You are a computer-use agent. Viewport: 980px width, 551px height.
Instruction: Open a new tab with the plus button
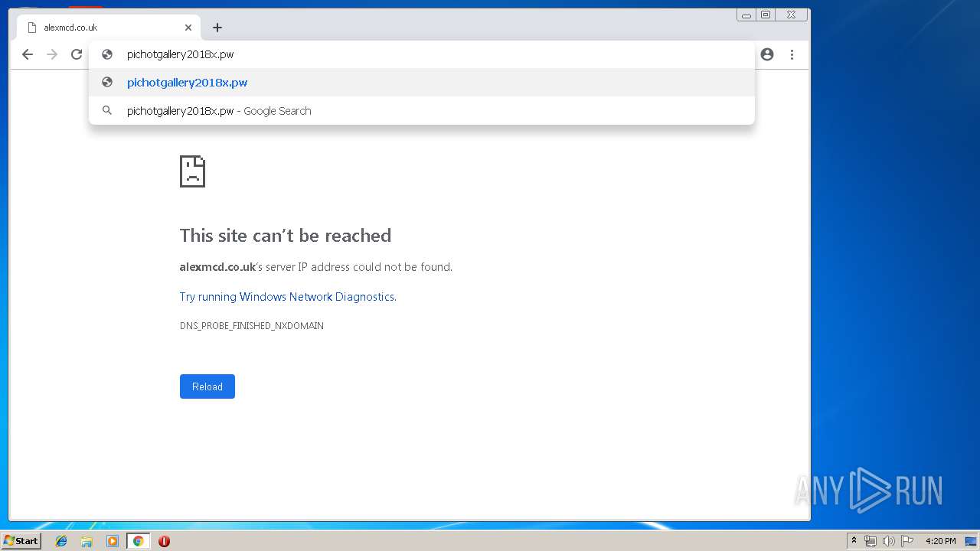[217, 28]
